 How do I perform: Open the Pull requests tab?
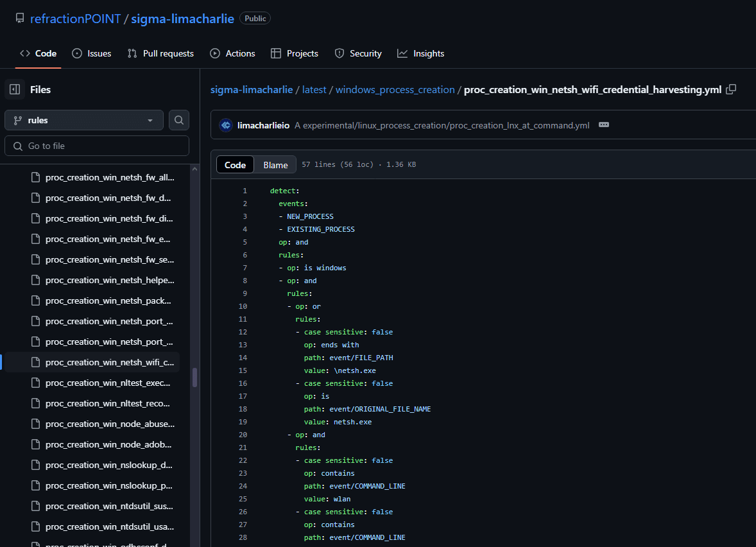160,53
